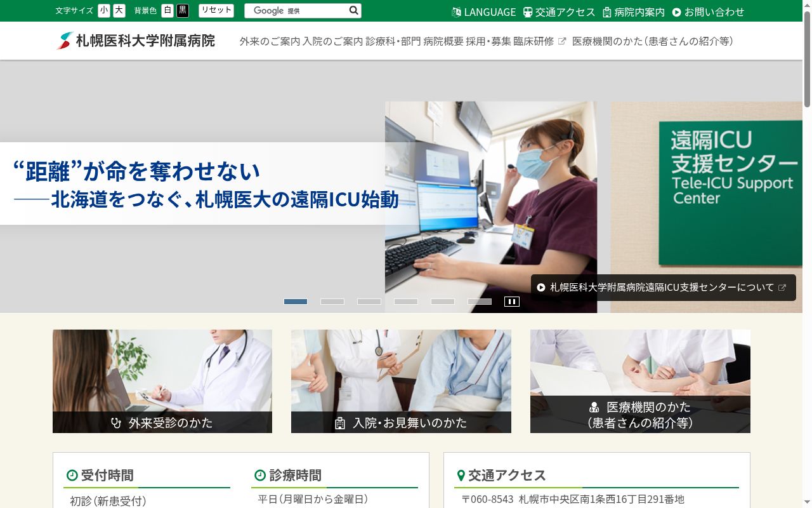
Task: Pause the carousel slideshow
Action: pos(512,302)
